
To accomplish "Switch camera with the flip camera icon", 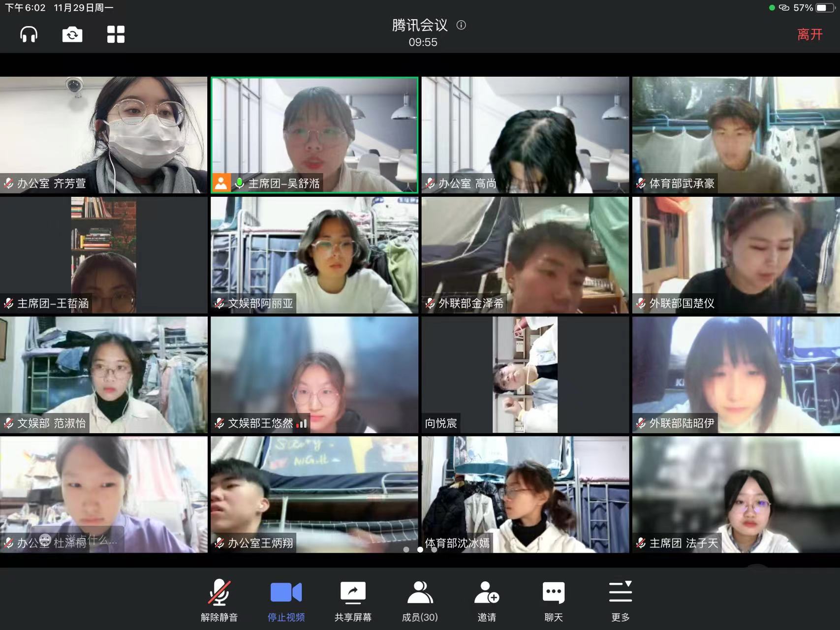I will pyautogui.click(x=72, y=34).
